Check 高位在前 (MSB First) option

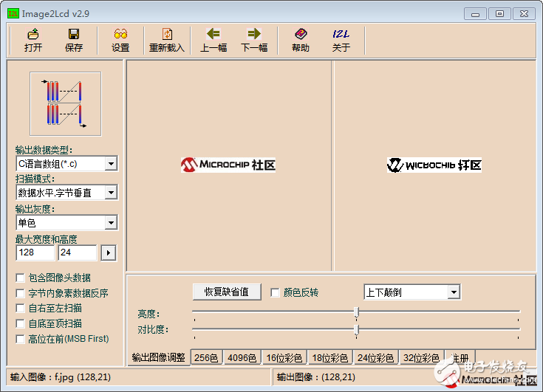20,339
